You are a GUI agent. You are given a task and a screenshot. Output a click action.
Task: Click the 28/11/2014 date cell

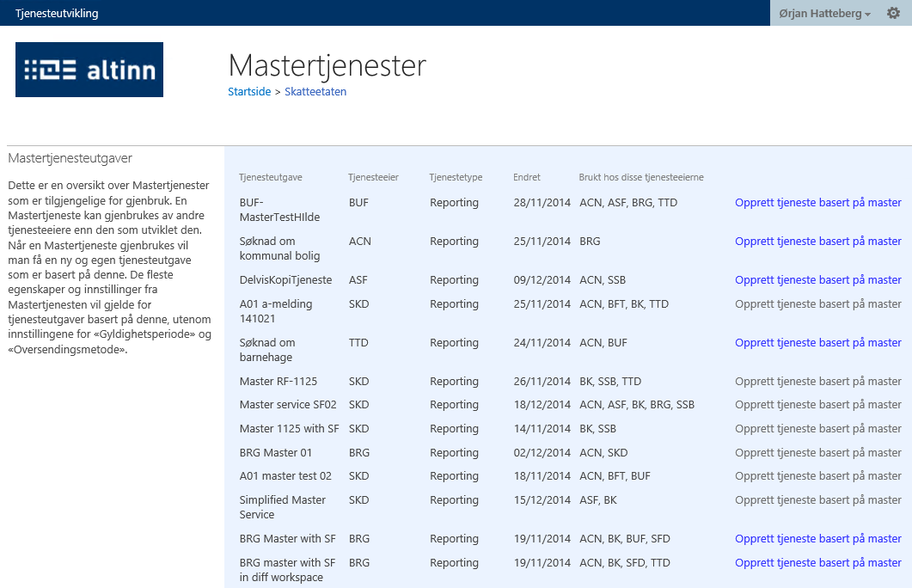tap(542, 202)
